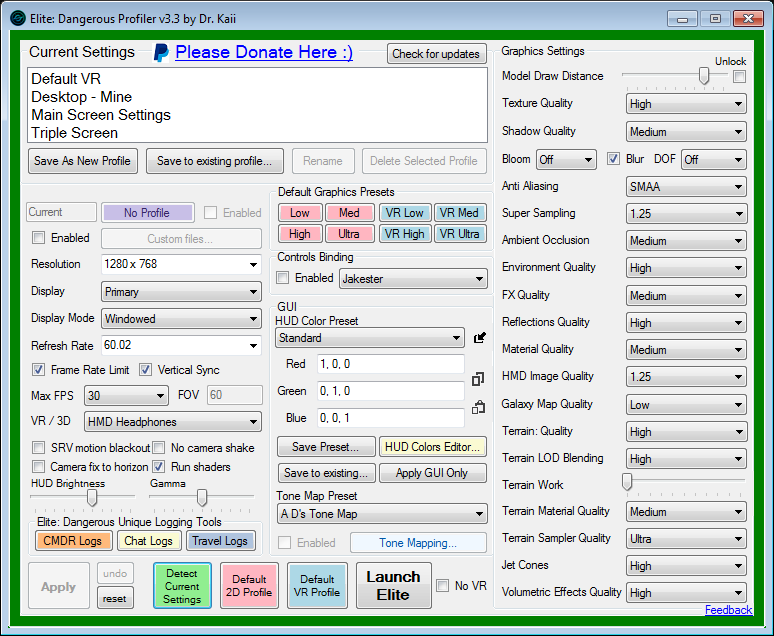This screenshot has height=636, width=774.
Task: Apply the VR Ultra preset
Action: click(x=460, y=234)
